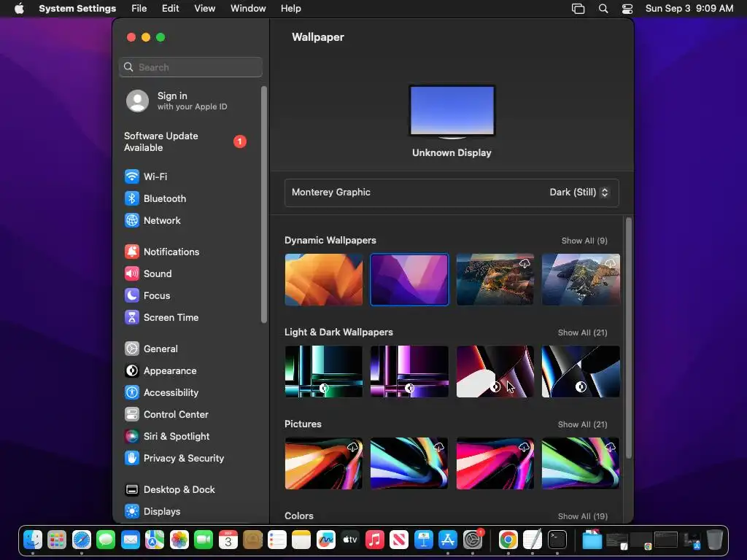The height and width of the screenshot is (560, 747).
Task: Open the Window menu
Action: (x=248, y=9)
